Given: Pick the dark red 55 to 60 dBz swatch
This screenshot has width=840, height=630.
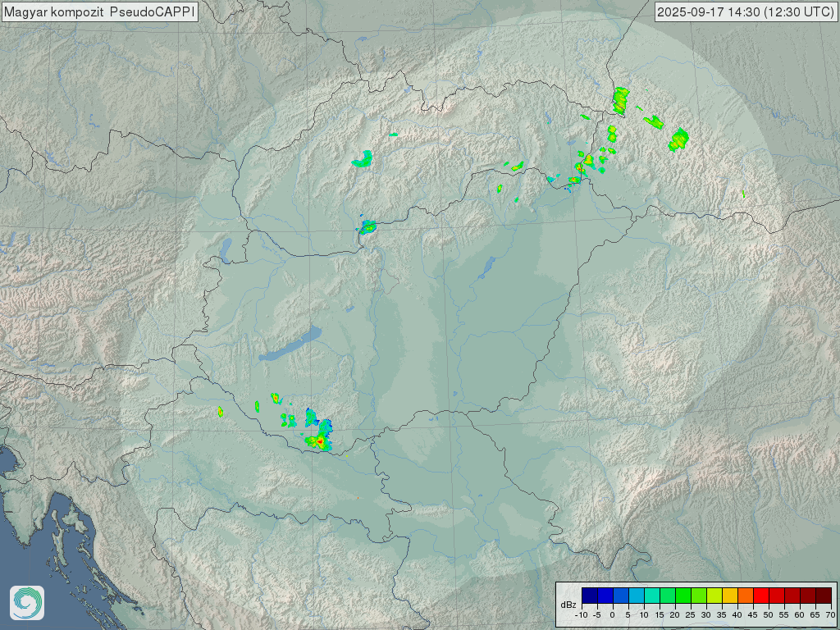Looking at the screenshot, I should [792, 596].
